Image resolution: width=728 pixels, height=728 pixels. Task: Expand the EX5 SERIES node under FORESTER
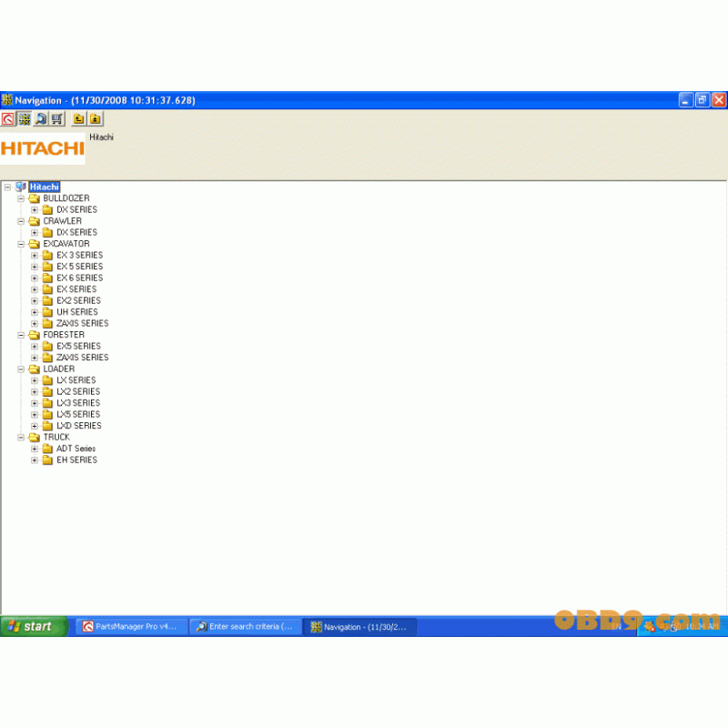(x=35, y=347)
